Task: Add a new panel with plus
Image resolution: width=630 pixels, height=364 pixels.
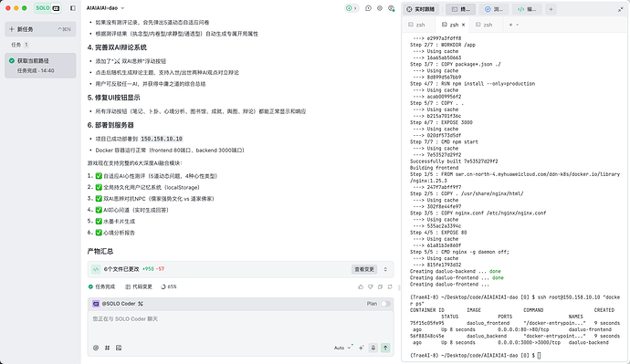Action: (551, 9)
